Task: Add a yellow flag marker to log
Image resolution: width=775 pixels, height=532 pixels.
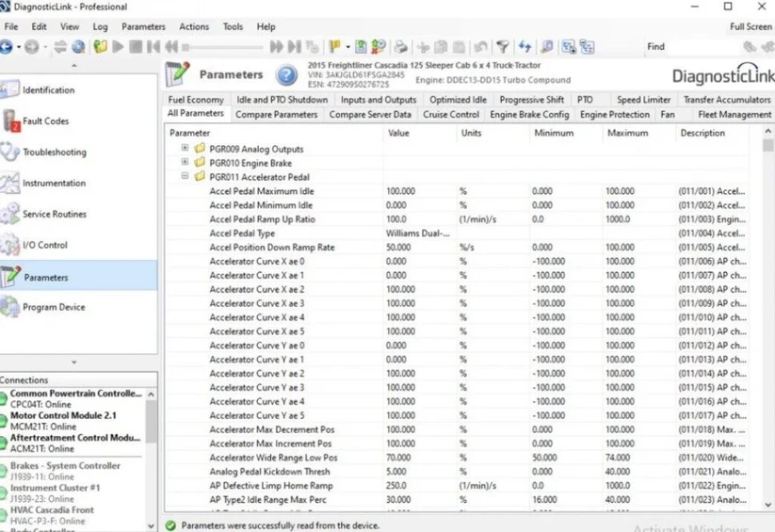Action: (x=334, y=47)
